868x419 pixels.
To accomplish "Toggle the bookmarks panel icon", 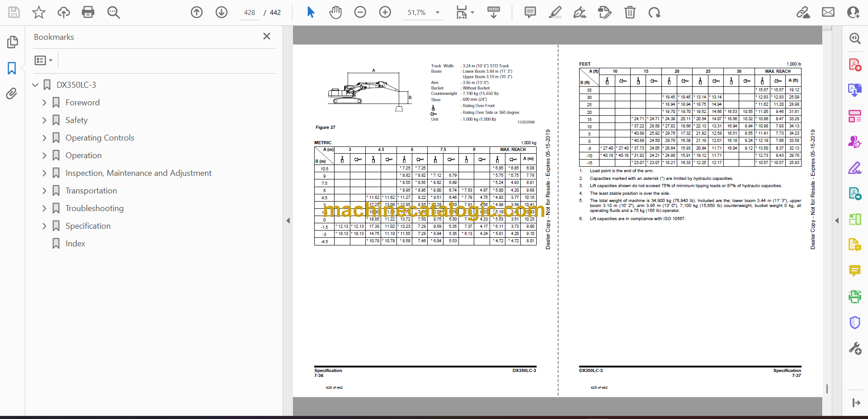I will pos(12,68).
